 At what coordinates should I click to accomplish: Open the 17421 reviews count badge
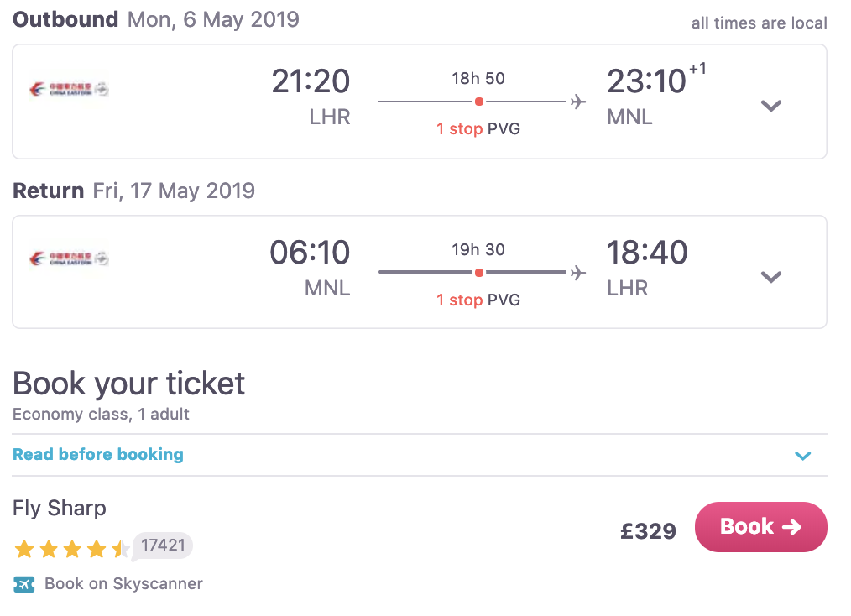coord(163,546)
